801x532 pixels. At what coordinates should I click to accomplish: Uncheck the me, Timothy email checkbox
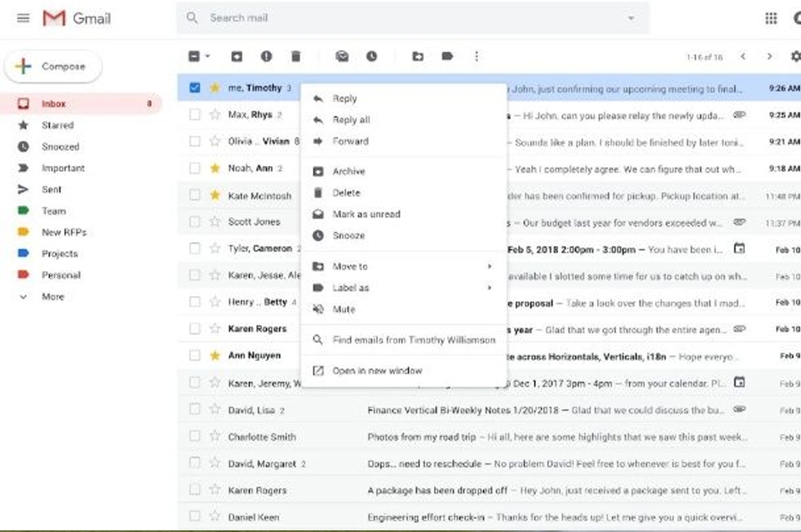pyautogui.click(x=194, y=88)
